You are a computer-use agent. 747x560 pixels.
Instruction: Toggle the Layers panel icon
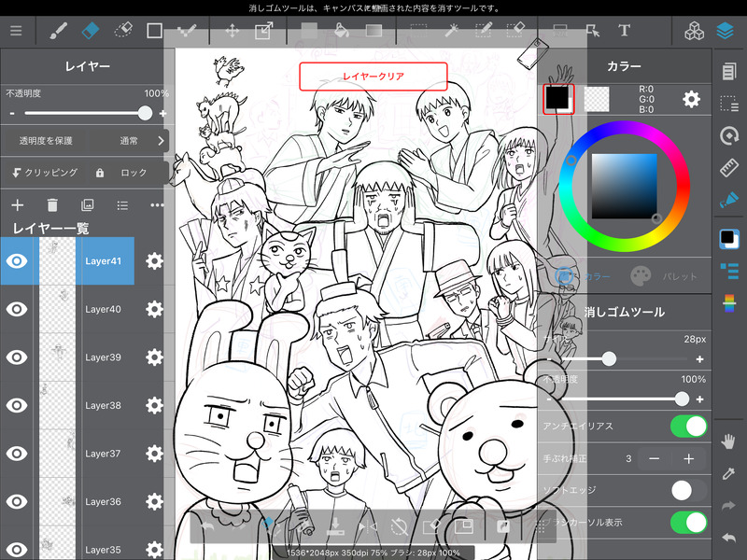(726, 31)
